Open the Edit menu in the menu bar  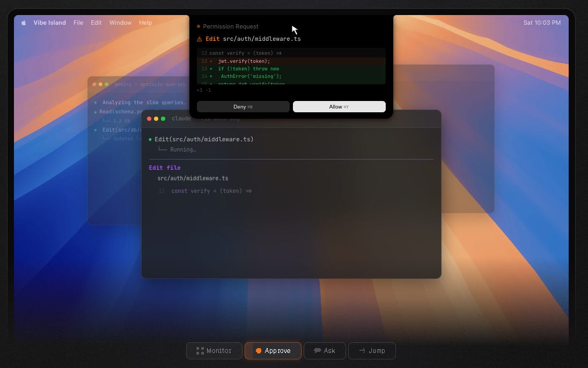96,23
